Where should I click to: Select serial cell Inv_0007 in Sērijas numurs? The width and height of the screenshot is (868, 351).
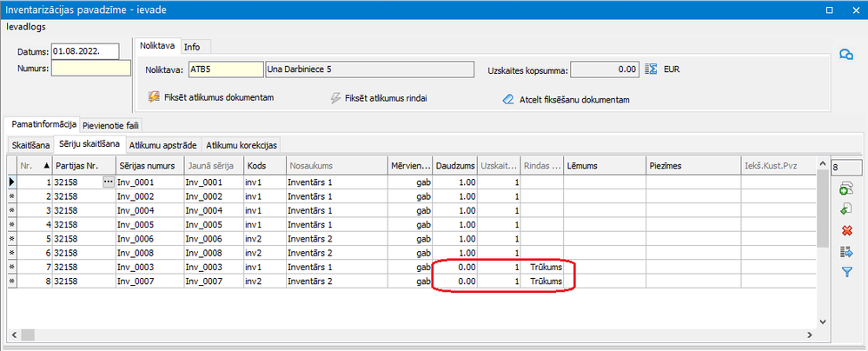pos(149,281)
